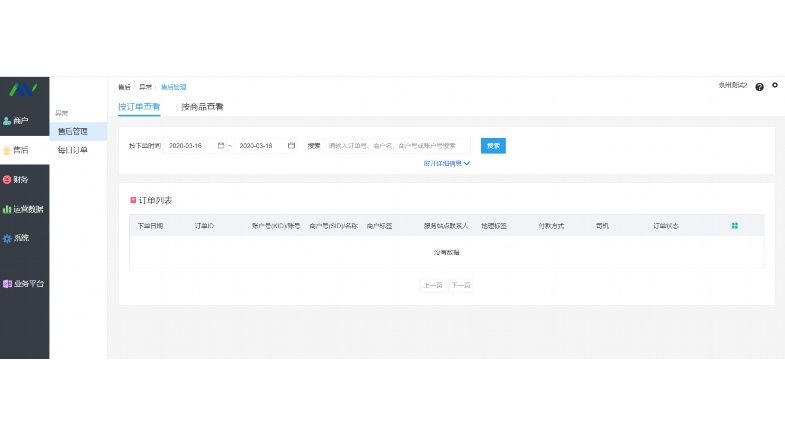Click the 订单列表 section heading
The width and height of the screenshot is (785, 435).
tap(155, 200)
